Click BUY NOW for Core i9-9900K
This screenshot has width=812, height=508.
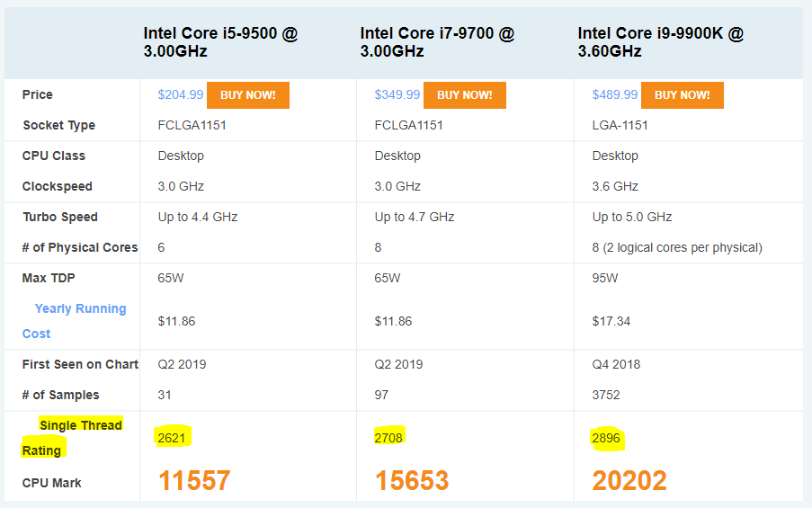pos(683,94)
